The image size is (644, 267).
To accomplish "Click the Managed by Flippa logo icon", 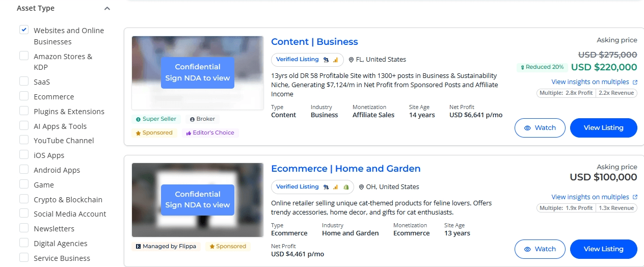I will tap(138, 247).
